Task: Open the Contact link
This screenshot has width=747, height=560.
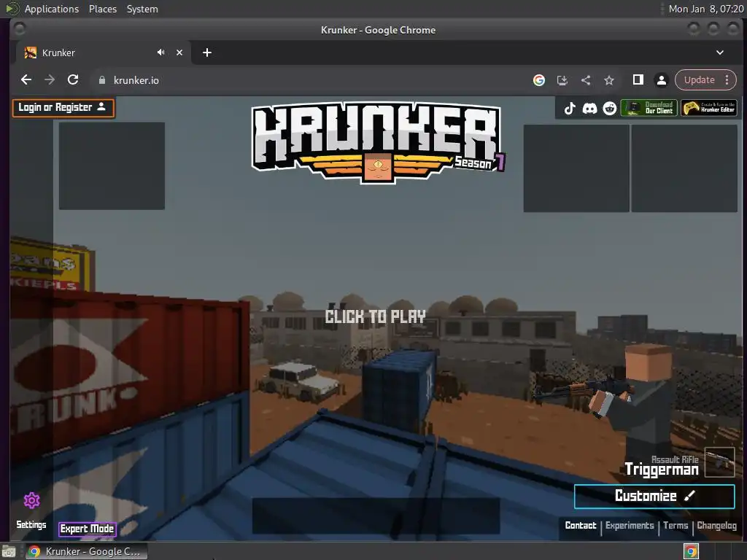Action: (x=580, y=525)
